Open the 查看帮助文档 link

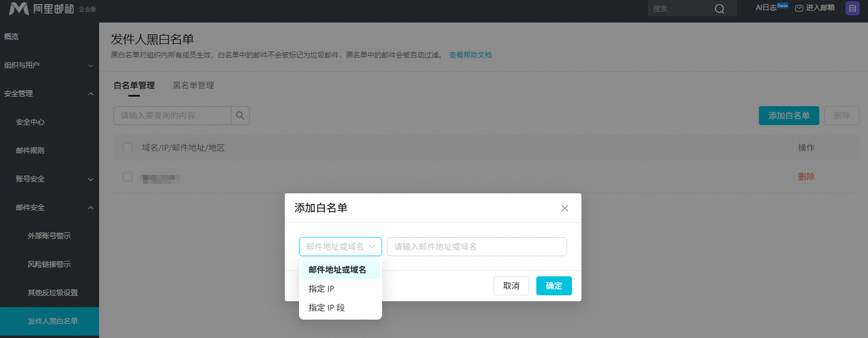470,55
